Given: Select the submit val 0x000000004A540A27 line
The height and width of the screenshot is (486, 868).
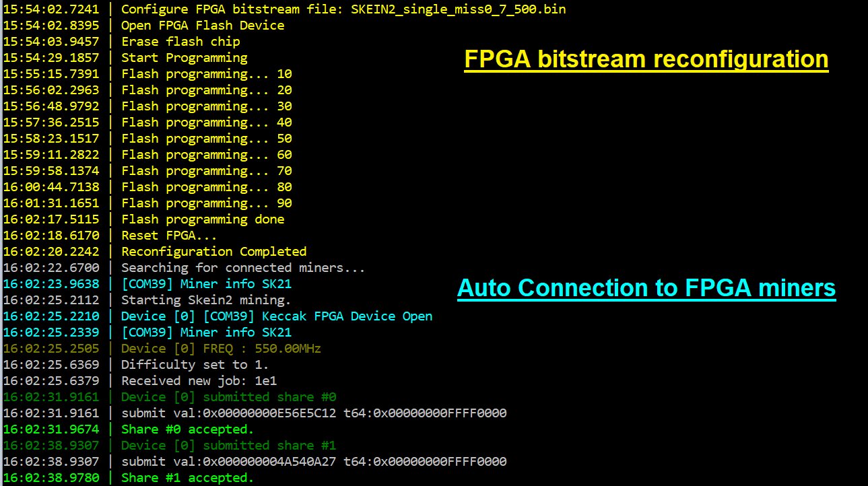Looking at the screenshot, I should [x=255, y=462].
